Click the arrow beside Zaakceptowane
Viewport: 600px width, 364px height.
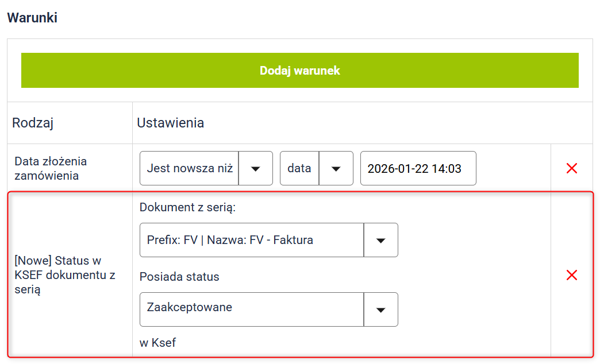(x=380, y=309)
